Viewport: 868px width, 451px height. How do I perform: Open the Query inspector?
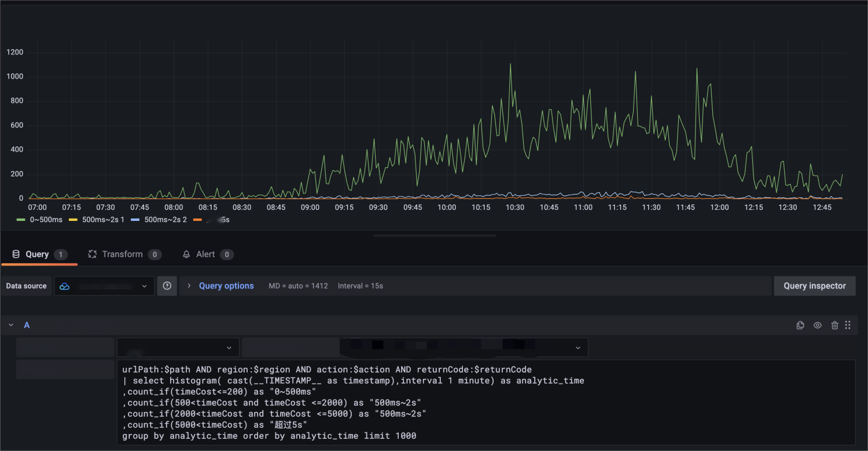814,286
